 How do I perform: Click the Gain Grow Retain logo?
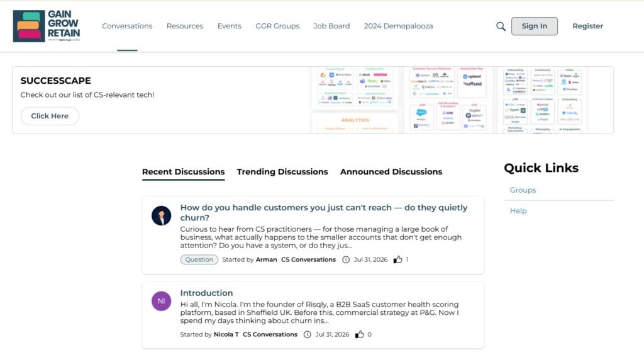point(47,26)
